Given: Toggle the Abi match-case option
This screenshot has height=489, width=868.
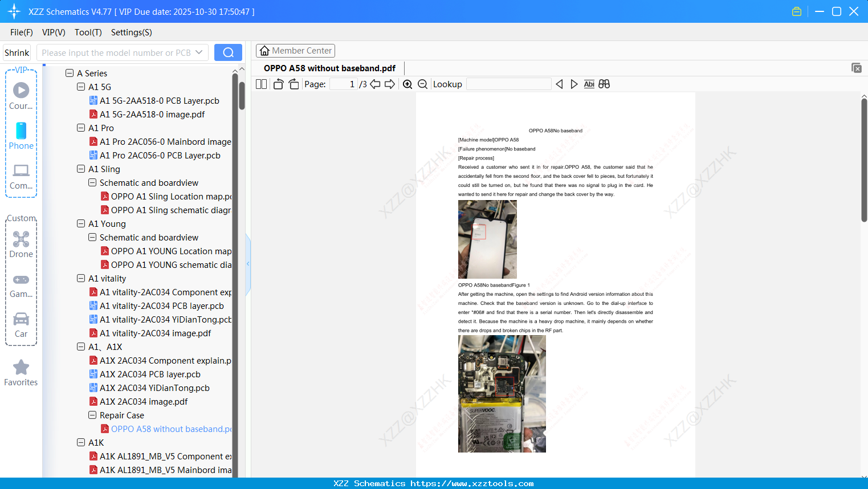Looking at the screenshot, I should click(589, 84).
